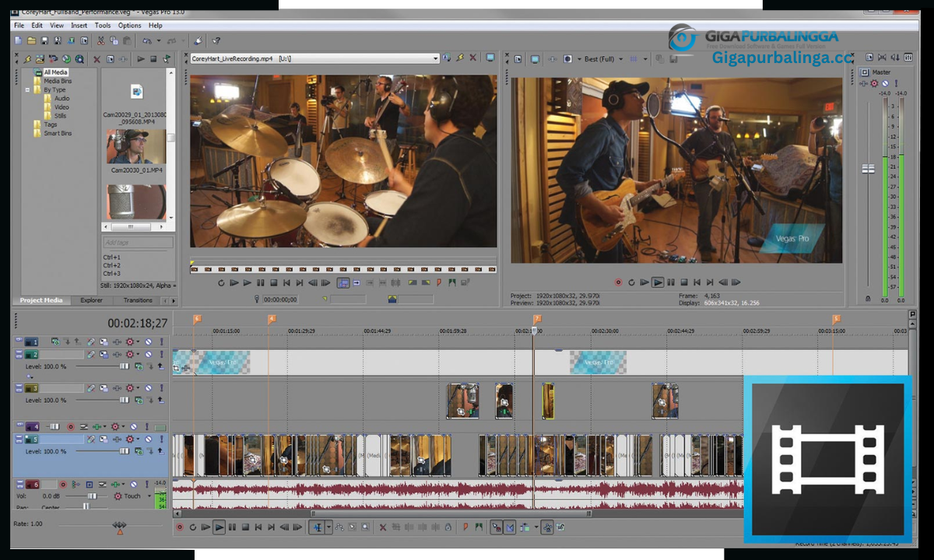Click Overlays grid icon in preview toolbar

[x=634, y=59]
